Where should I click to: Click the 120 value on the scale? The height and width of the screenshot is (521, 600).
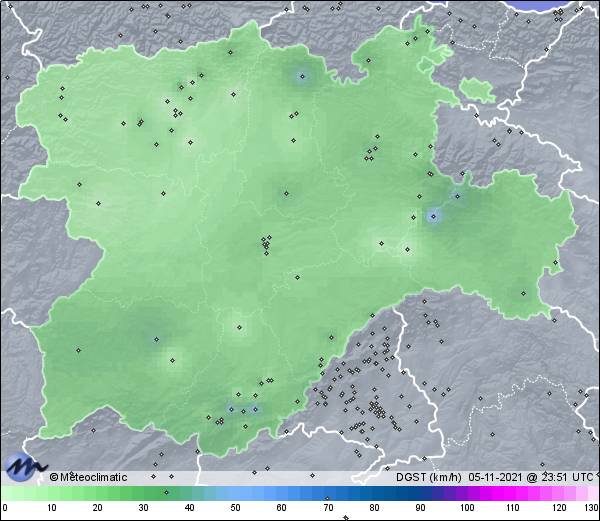point(559,508)
